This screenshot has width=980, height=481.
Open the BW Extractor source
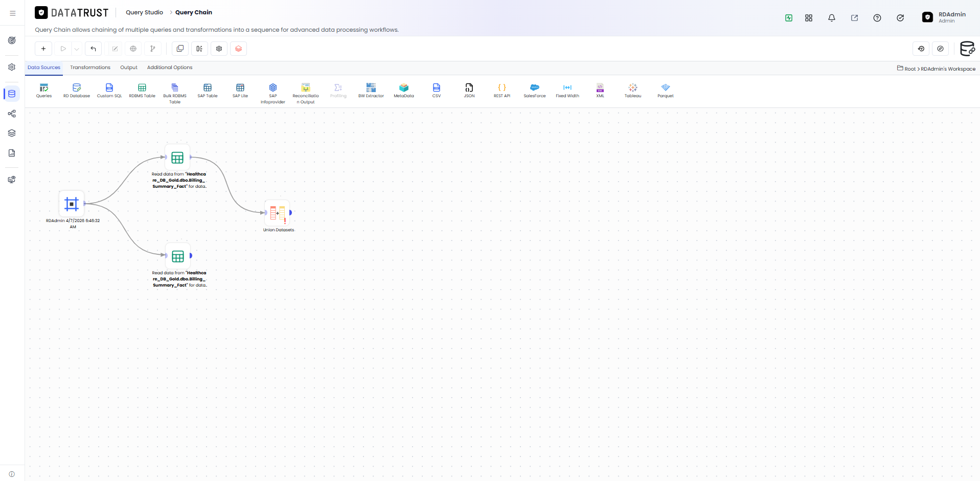371,91
